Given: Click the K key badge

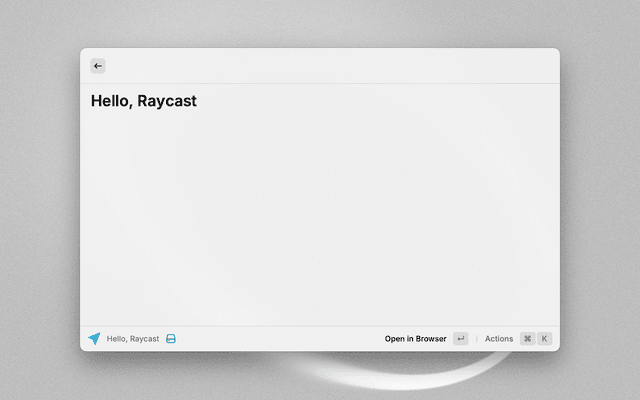Looking at the screenshot, I should click(x=544, y=339).
